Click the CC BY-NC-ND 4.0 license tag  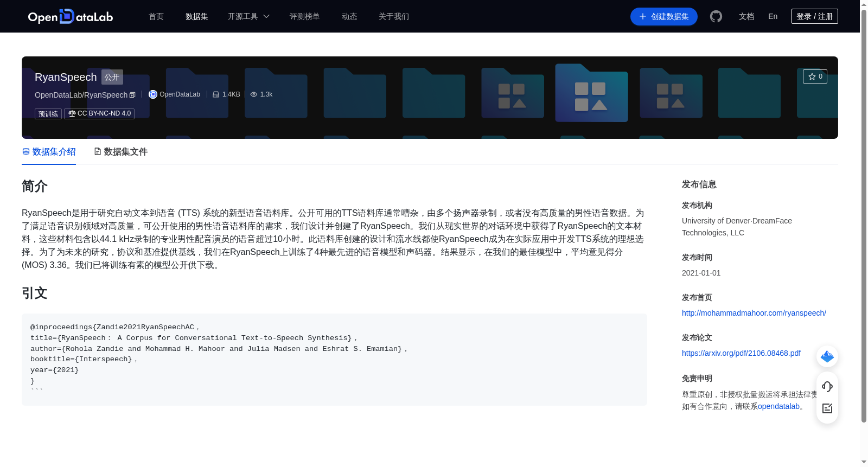click(99, 113)
